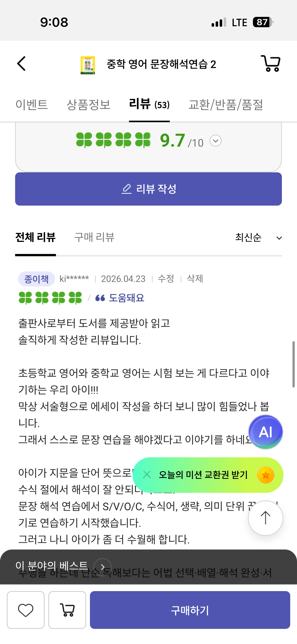Open the floating AI assistant button
The height and width of the screenshot is (644, 297).
point(266,432)
